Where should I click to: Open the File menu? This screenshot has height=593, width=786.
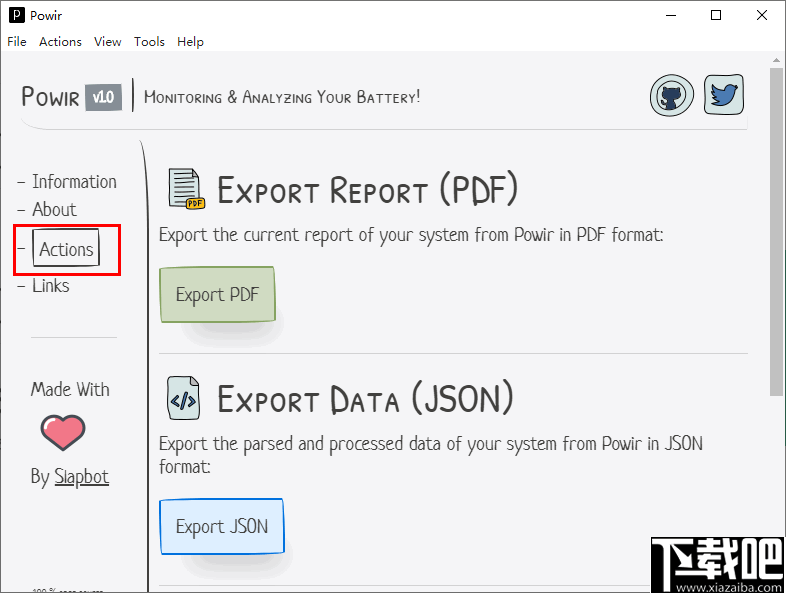pos(17,42)
